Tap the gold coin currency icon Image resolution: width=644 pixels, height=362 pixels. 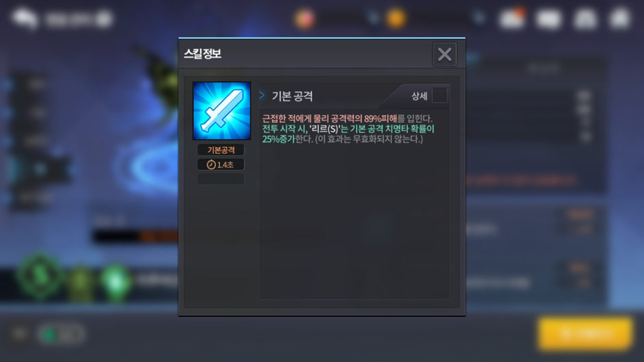click(396, 18)
